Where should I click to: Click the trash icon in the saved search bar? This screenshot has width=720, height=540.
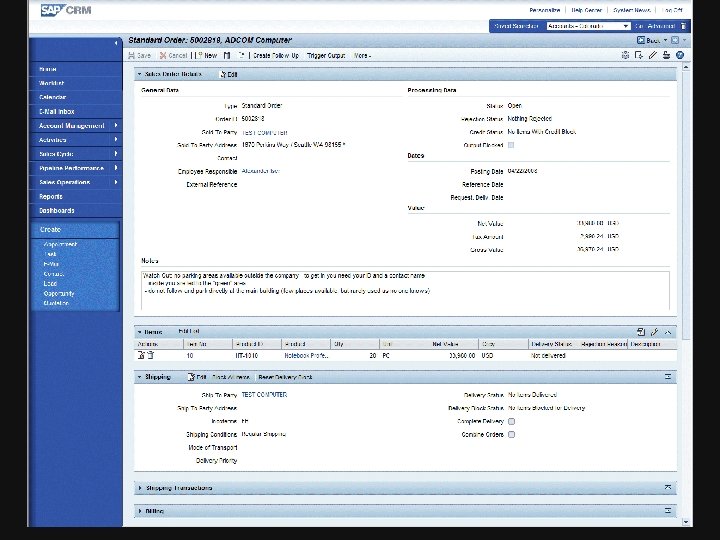[x=683, y=26]
